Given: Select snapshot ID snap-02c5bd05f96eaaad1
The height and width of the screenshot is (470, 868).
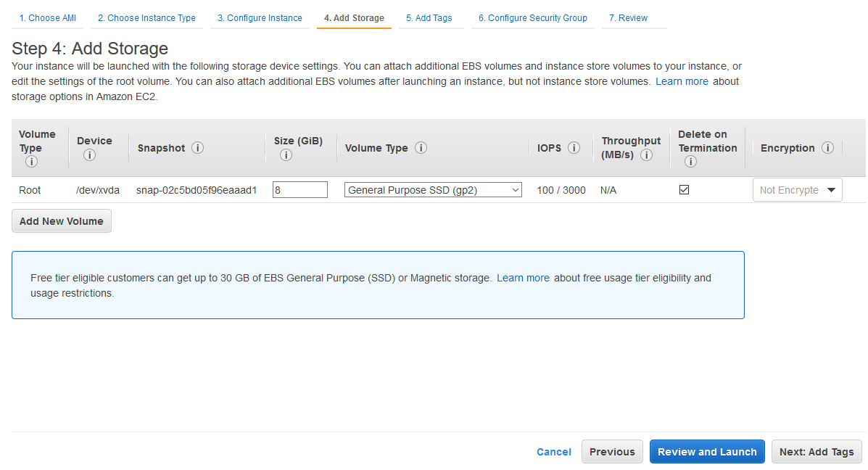Looking at the screenshot, I should click(197, 190).
